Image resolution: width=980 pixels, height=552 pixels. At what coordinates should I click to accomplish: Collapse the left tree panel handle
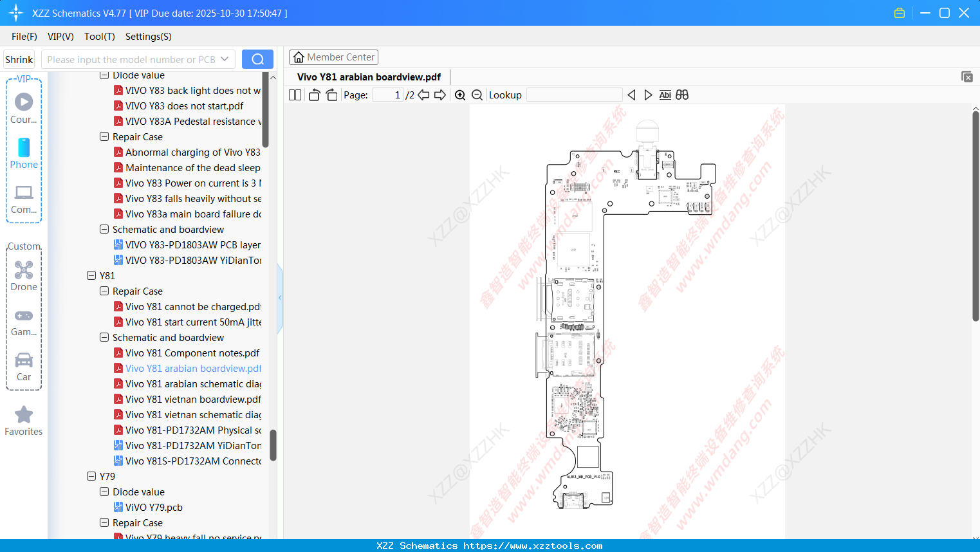(x=280, y=298)
